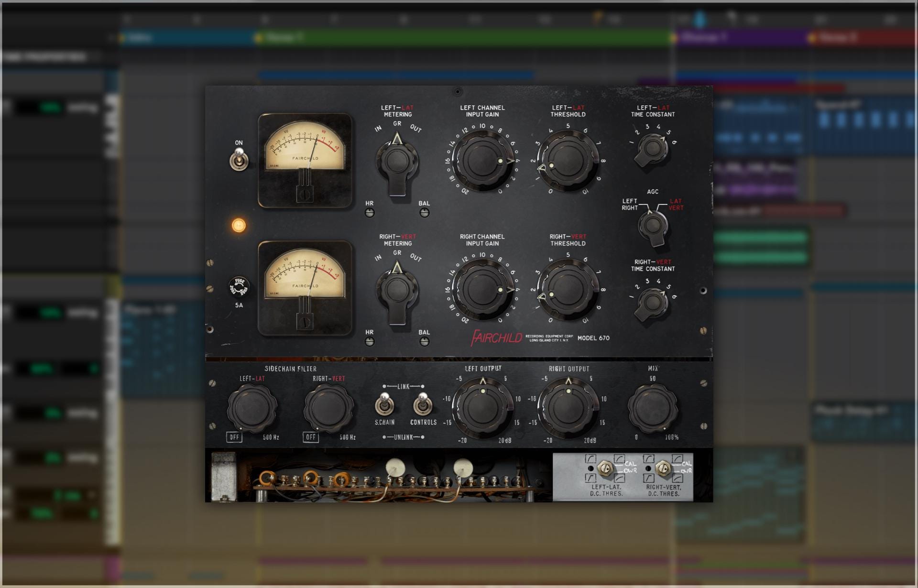Click the Right-Vert D.C. Thres. switch
The image size is (918, 588).
point(663,468)
